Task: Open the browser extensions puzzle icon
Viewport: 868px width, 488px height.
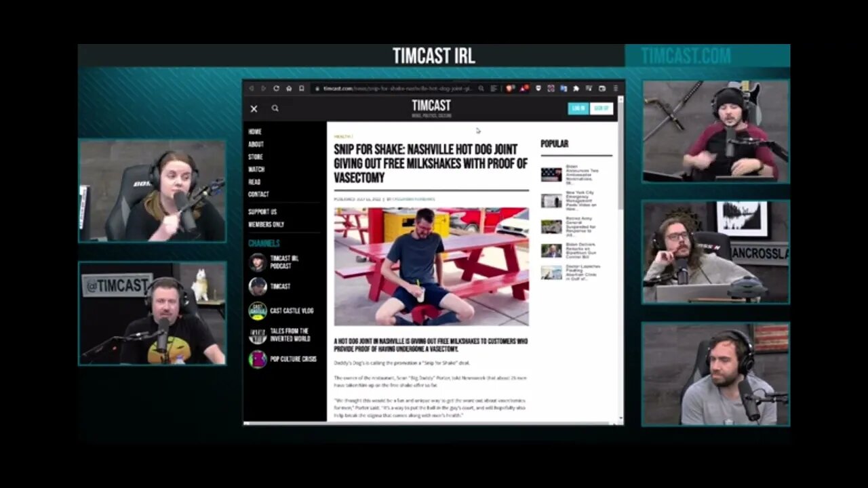Action: 576,88
